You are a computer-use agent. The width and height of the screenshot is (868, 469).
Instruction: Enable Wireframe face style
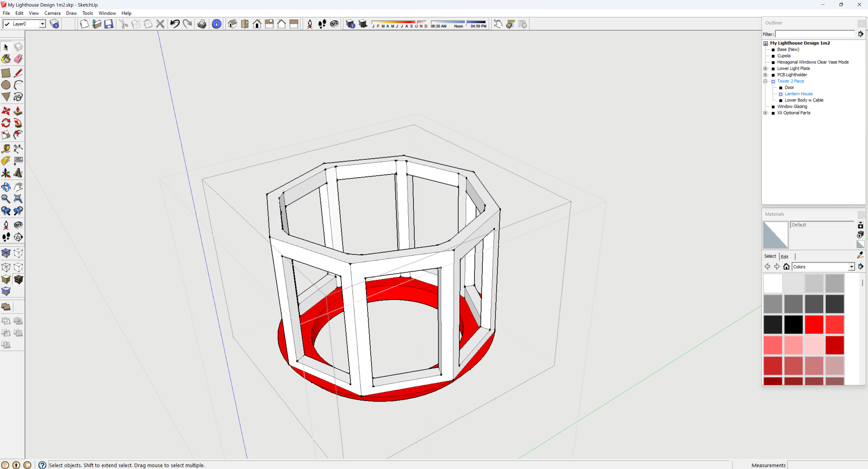[6, 267]
